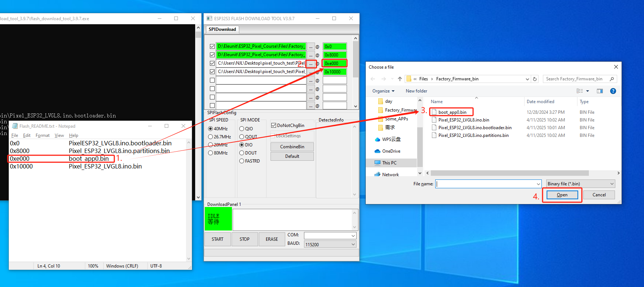The width and height of the screenshot is (644, 287).
Task: Go up one folder level
Action: tap(400, 79)
